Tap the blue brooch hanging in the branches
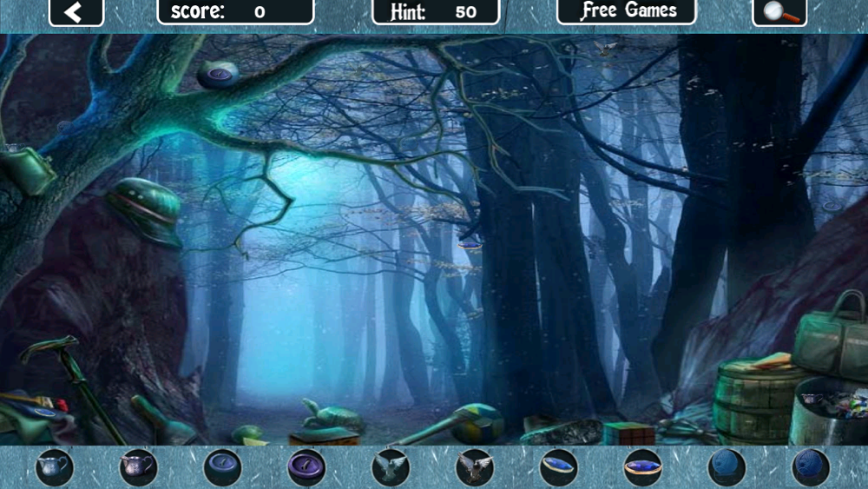Image resolution: width=868 pixels, height=489 pixels. (x=470, y=245)
